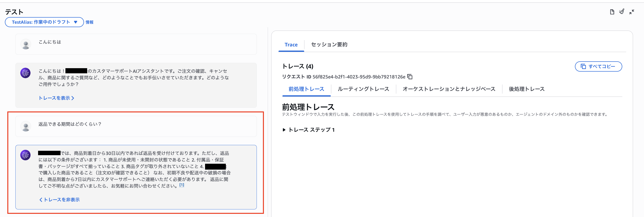Click the greeting reply mentioning カスタマーサポートAIアシスタント
644x217 pixels.
point(134,78)
